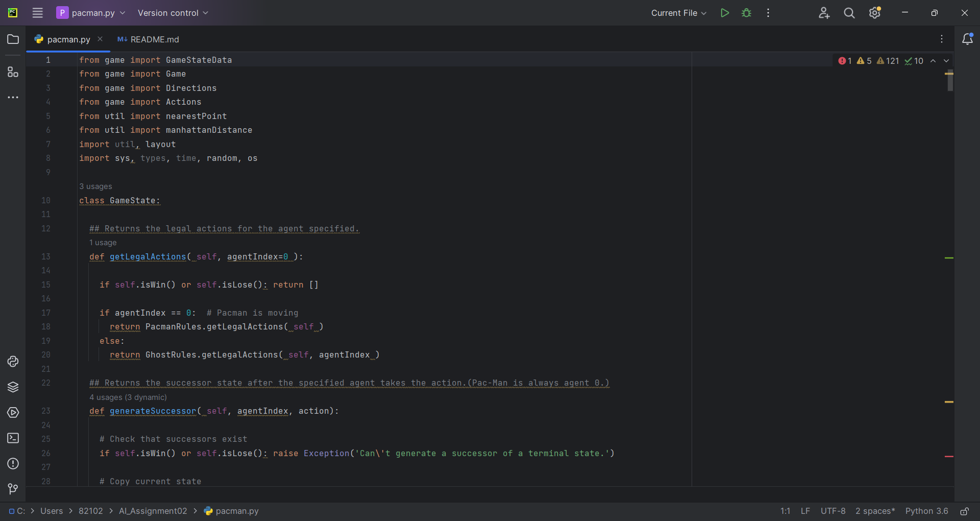This screenshot has height=521, width=980.
Task: Open Search Everywhere
Action: click(x=849, y=13)
